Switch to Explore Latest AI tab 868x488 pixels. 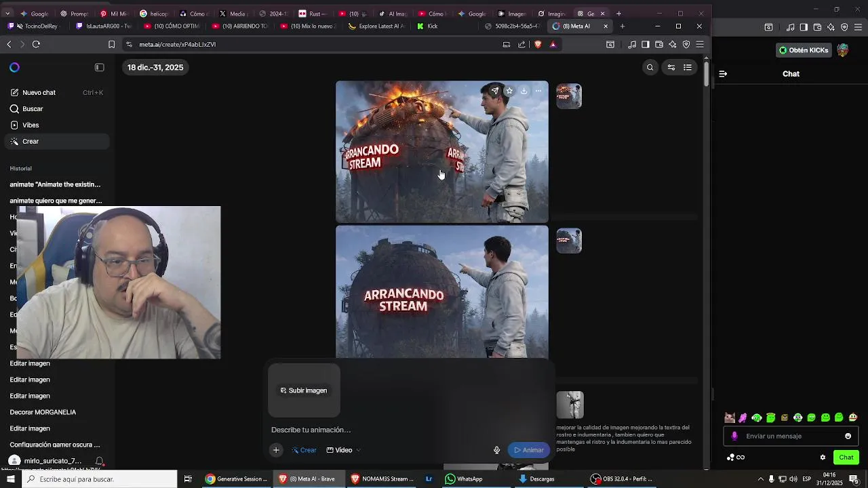pyautogui.click(x=376, y=26)
